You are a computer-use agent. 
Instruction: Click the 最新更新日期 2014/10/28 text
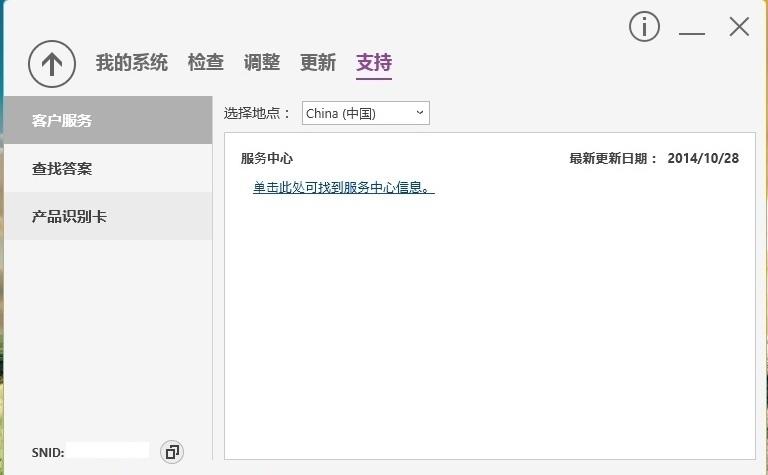(x=654, y=158)
